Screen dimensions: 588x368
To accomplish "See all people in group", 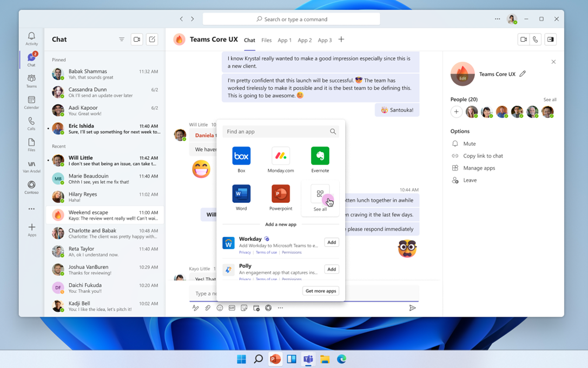I will click(550, 100).
